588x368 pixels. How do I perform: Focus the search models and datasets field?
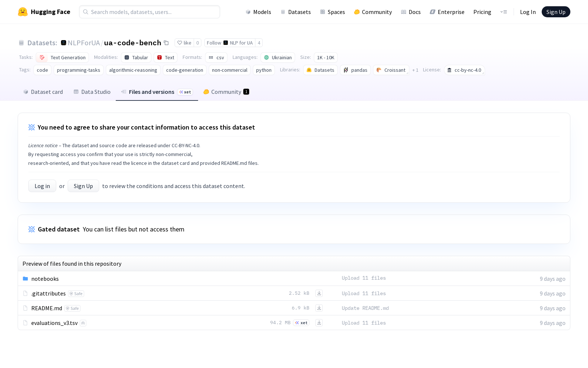(150, 12)
